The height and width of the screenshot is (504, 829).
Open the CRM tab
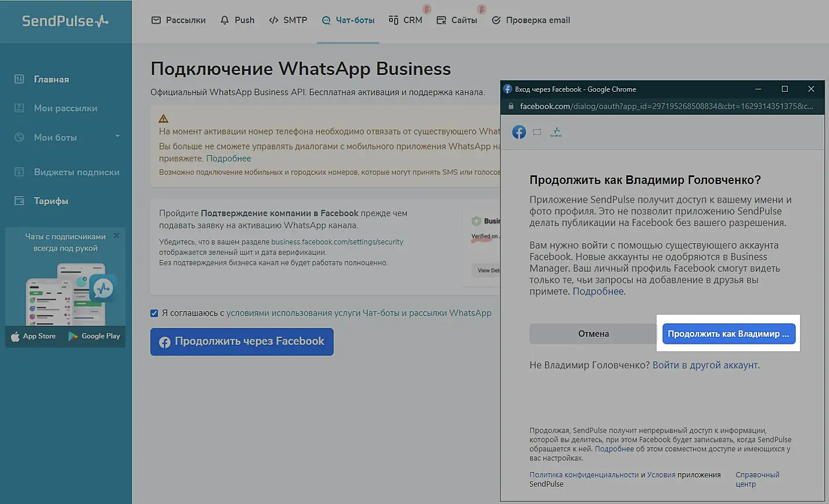click(406, 20)
